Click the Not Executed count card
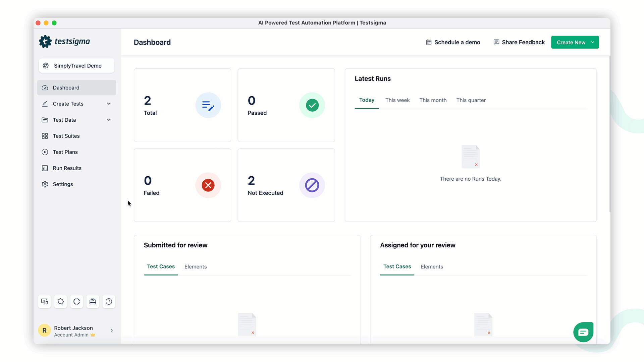Image resolution: width=644 pixels, height=362 pixels. 286,185
